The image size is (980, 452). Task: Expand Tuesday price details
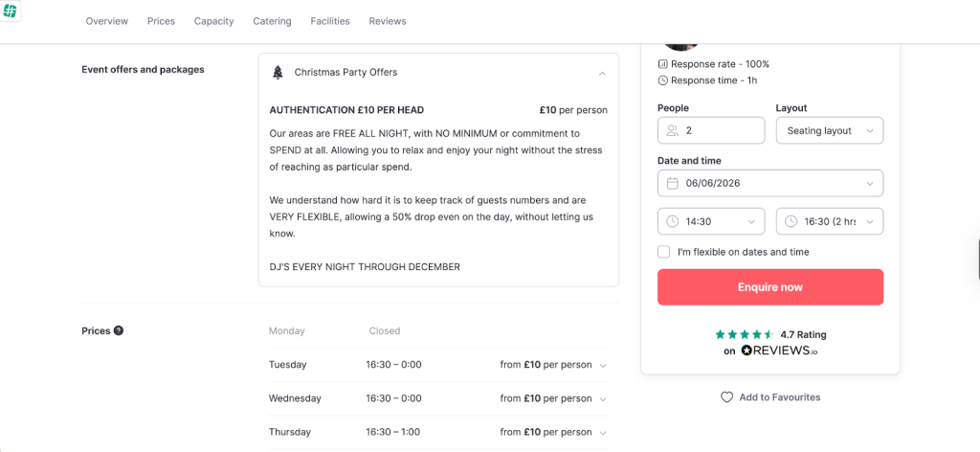(603, 365)
